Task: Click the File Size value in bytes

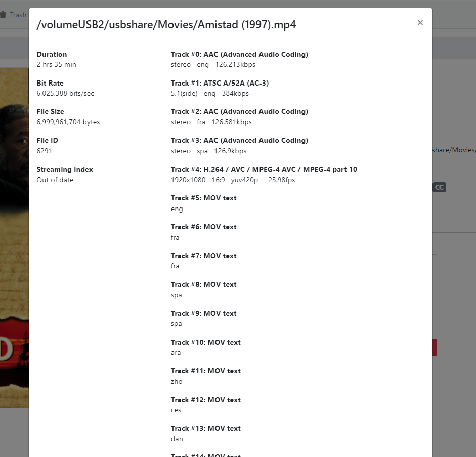Action: click(x=68, y=122)
